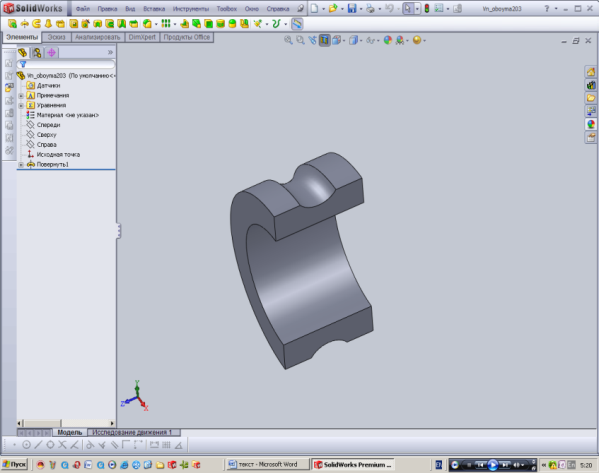Screen dimensions: 599x473
Task: Click the New document icon
Action: pos(314,8)
